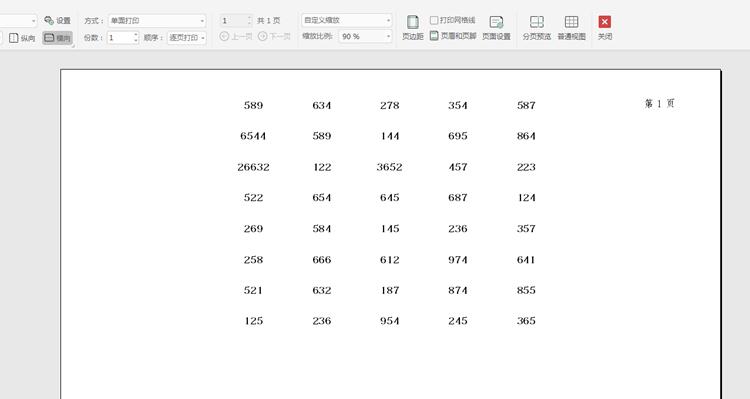
Task: Open the 缩放比例 90 % dropdown
Action: pos(365,36)
